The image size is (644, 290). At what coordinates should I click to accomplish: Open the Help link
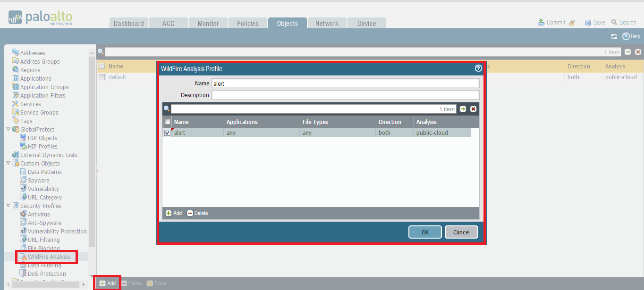tap(631, 36)
